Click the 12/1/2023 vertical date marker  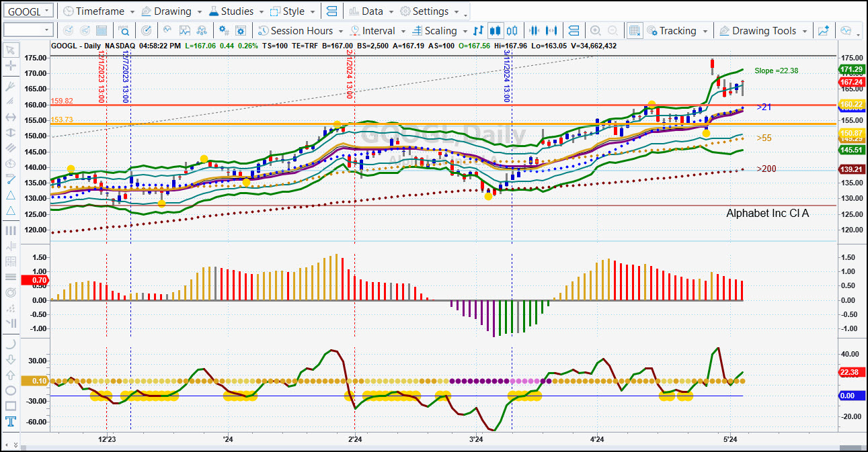point(101,76)
